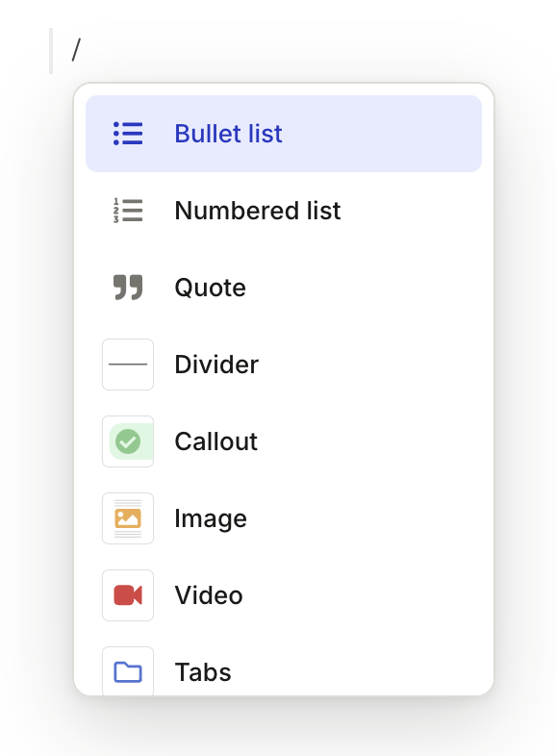Click the quotation marks icon
Screen dimensions: 556x756
click(x=128, y=288)
